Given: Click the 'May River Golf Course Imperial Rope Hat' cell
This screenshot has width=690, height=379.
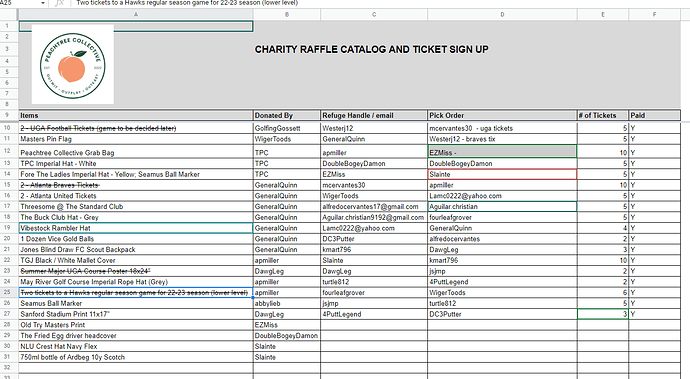Looking at the screenshot, I should click(136, 282).
